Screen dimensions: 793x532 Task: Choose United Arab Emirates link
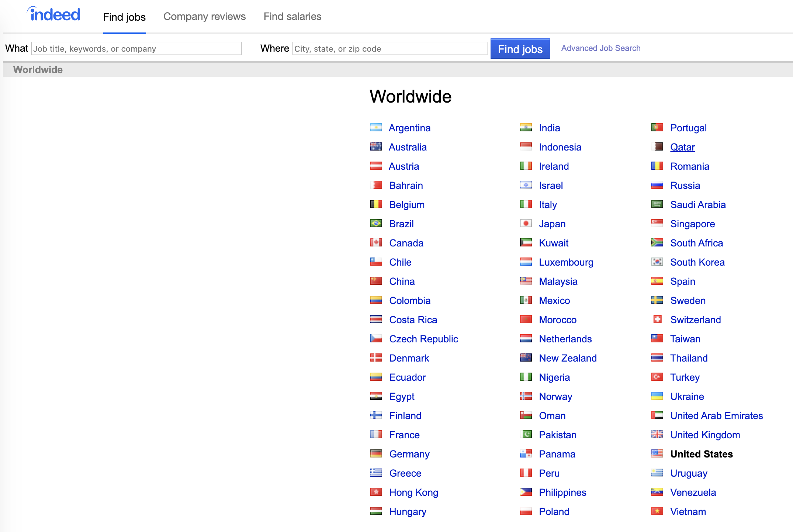(716, 416)
